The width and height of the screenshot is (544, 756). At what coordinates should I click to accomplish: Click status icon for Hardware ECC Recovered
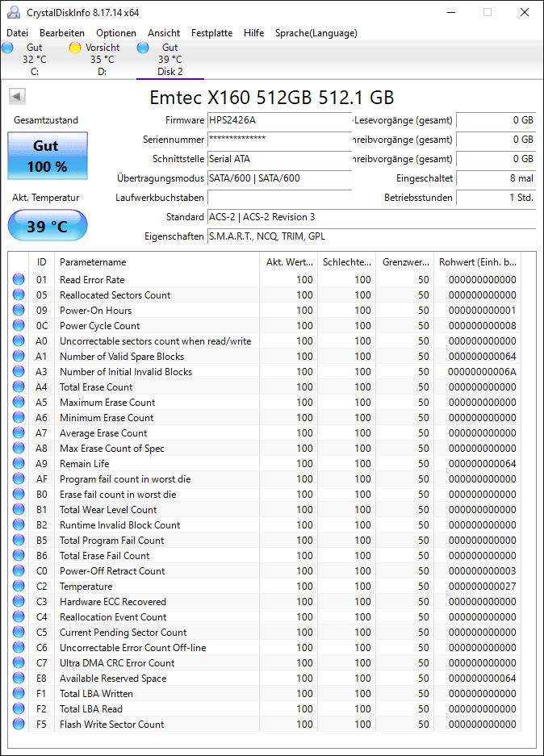(19, 601)
